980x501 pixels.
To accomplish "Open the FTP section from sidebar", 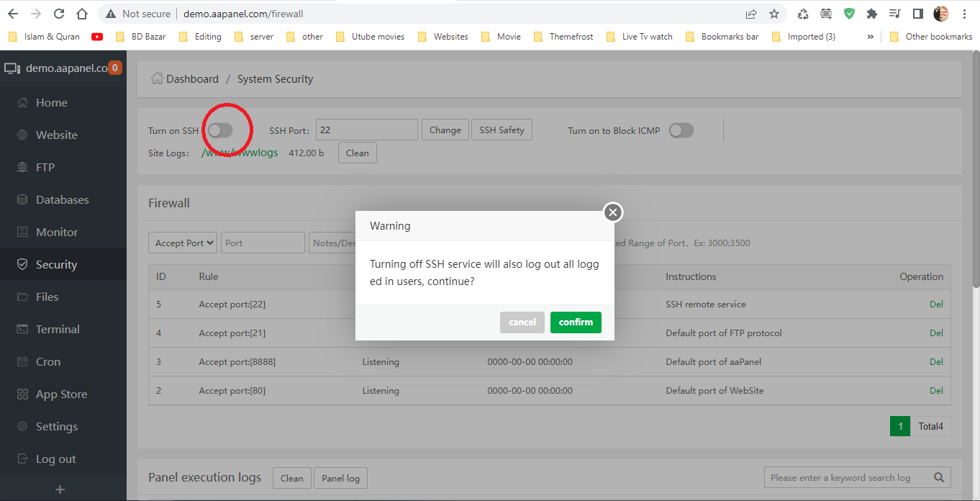I will 24,167.
